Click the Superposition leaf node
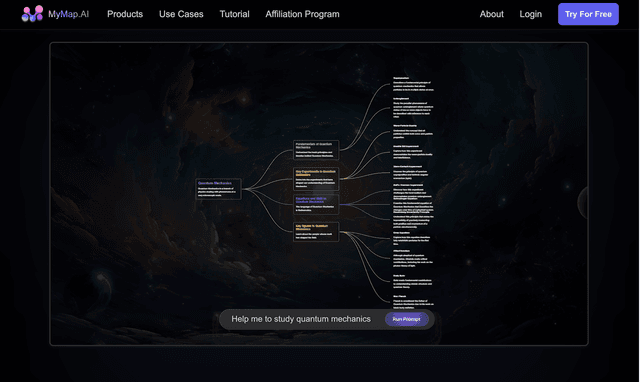The width and height of the screenshot is (640, 382). pyautogui.click(x=413, y=84)
